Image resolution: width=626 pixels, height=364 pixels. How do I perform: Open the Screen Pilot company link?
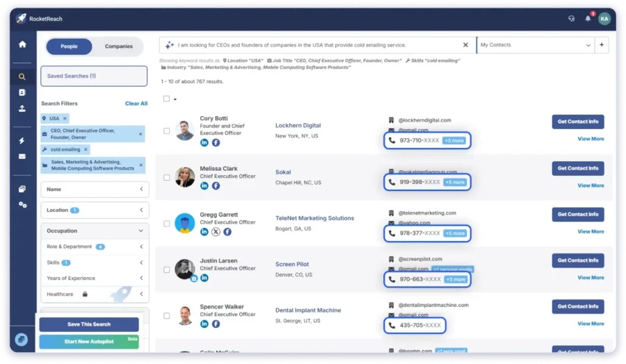[x=292, y=264]
